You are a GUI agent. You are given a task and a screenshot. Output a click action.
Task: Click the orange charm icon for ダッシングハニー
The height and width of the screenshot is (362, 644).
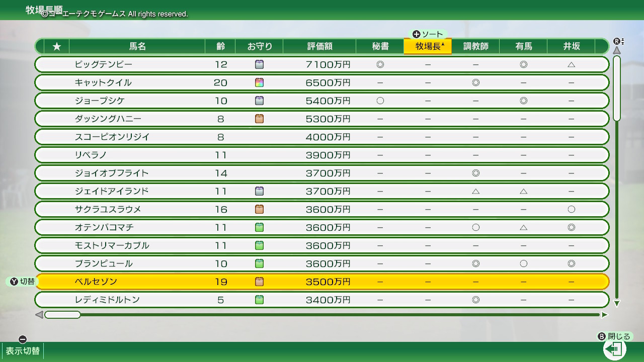260,119
